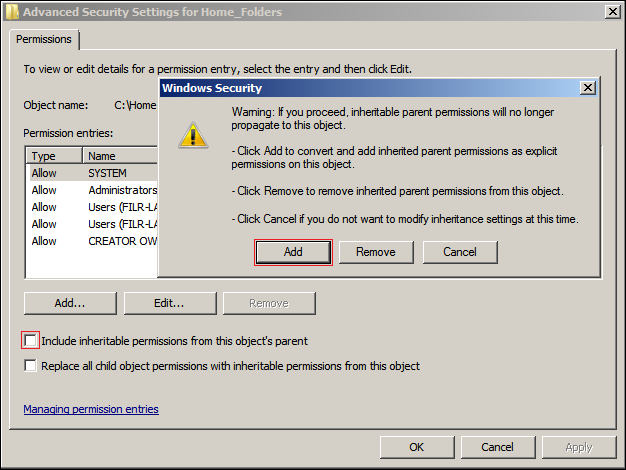This screenshot has height=470, width=626.
Task: Open Managing permission entries help link
Action: point(90,409)
